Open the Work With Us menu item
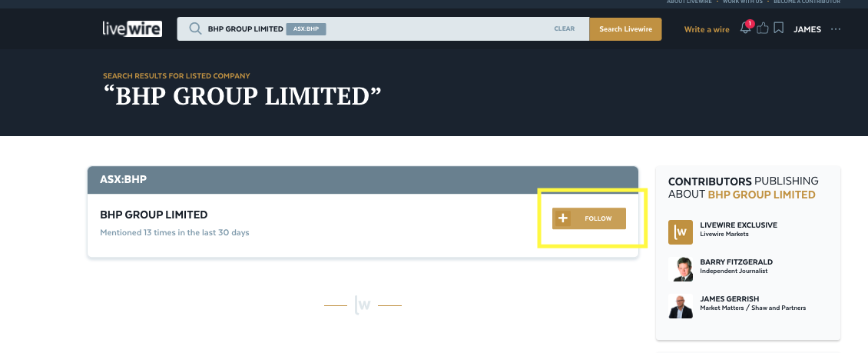The height and width of the screenshot is (353, 868). (741, 2)
